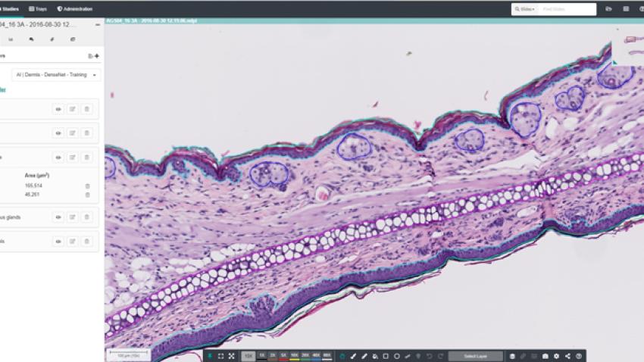Open the Slides search filter dropdown

527,9
